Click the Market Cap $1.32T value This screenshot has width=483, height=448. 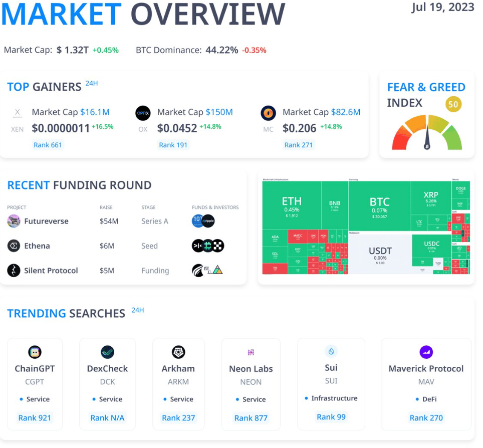[73, 50]
